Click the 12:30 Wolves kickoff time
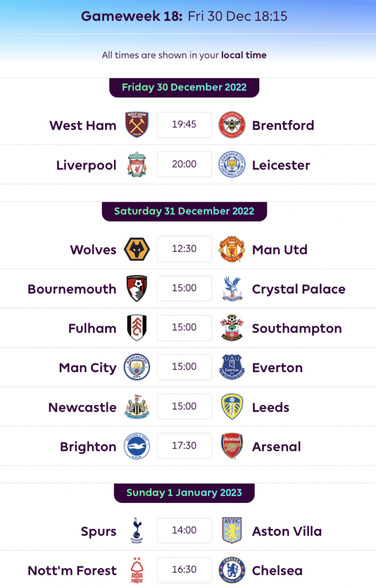Screen dimensions: 376x588 click(184, 249)
